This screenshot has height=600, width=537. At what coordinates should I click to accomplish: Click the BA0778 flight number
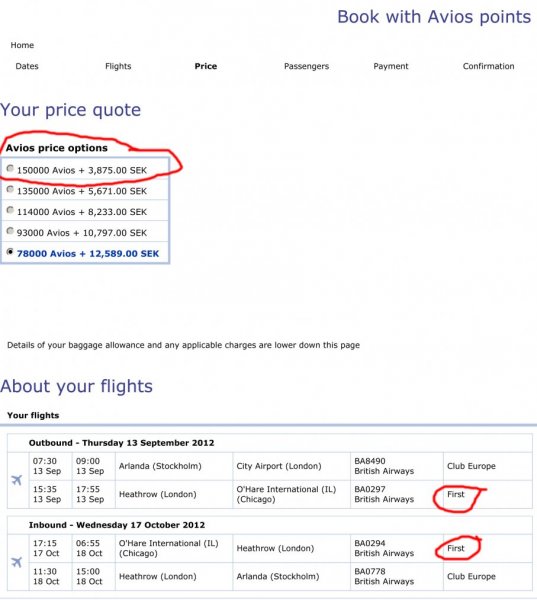(370, 572)
